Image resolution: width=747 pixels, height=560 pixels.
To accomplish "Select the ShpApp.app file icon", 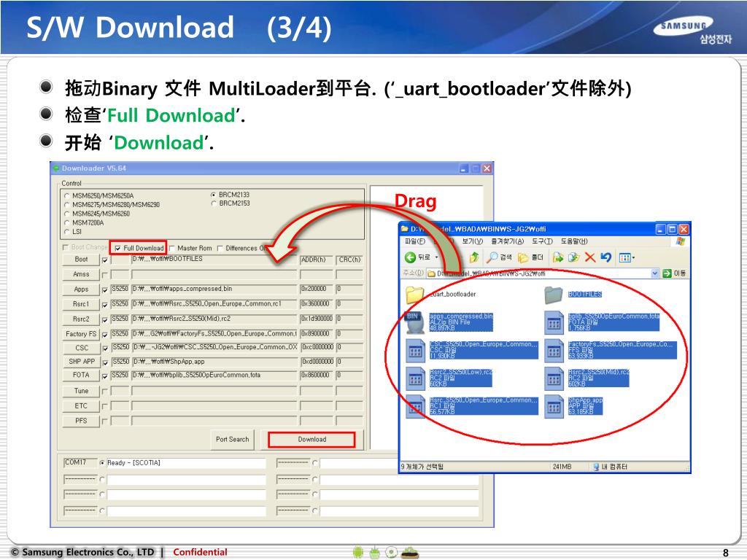I will tap(554, 407).
